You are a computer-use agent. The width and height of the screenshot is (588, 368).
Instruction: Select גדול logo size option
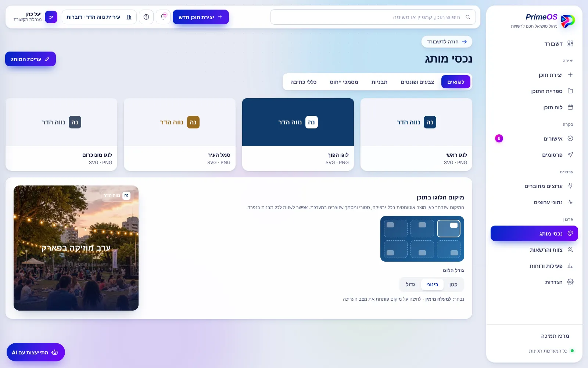pyautogui.click(x=410, y=284)
